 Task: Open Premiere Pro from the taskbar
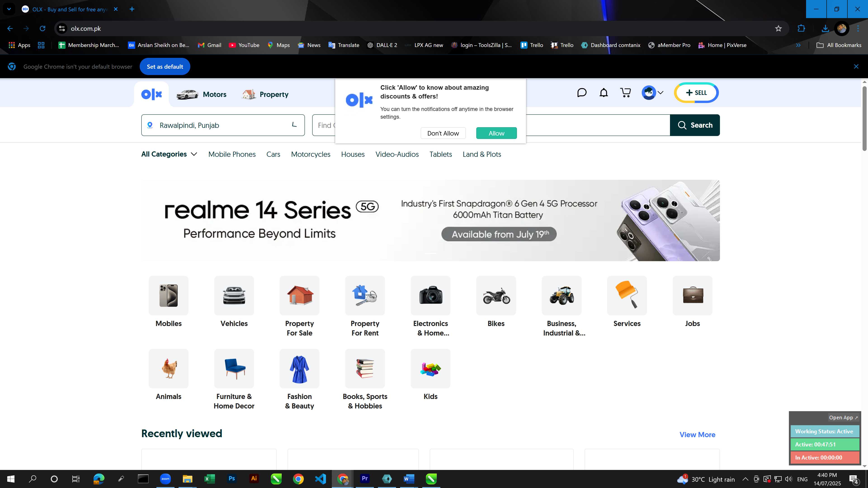point(365,479)
